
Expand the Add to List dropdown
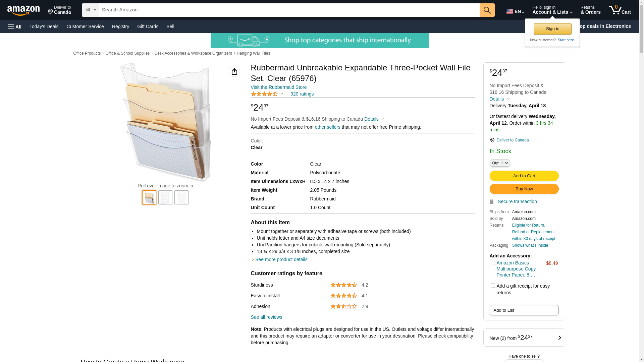click(524, 310)
